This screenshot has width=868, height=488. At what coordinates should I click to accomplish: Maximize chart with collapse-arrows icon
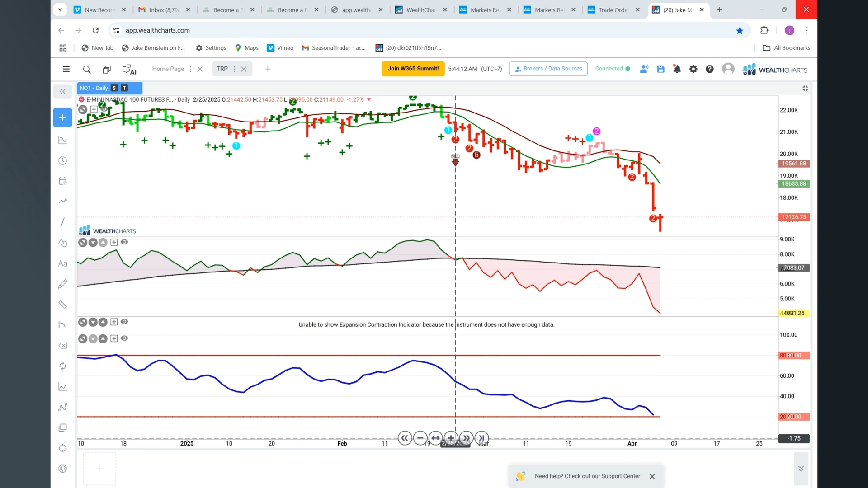point(805,88)
